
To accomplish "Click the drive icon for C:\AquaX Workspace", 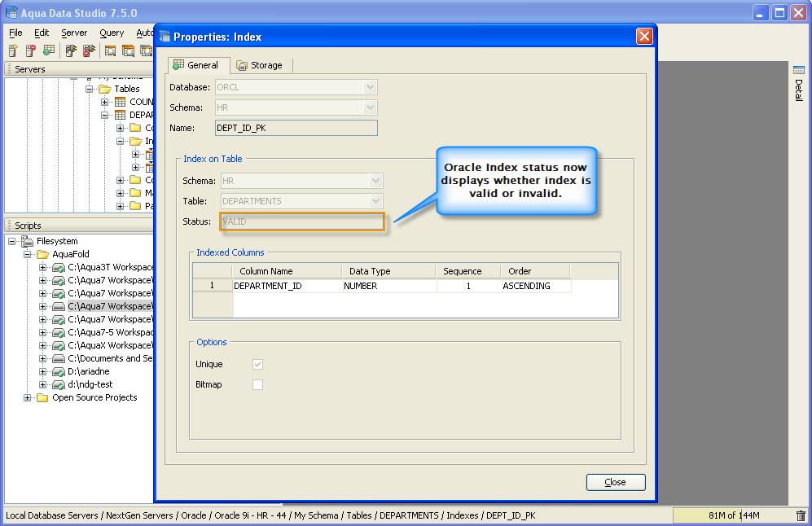I will 59,346.
